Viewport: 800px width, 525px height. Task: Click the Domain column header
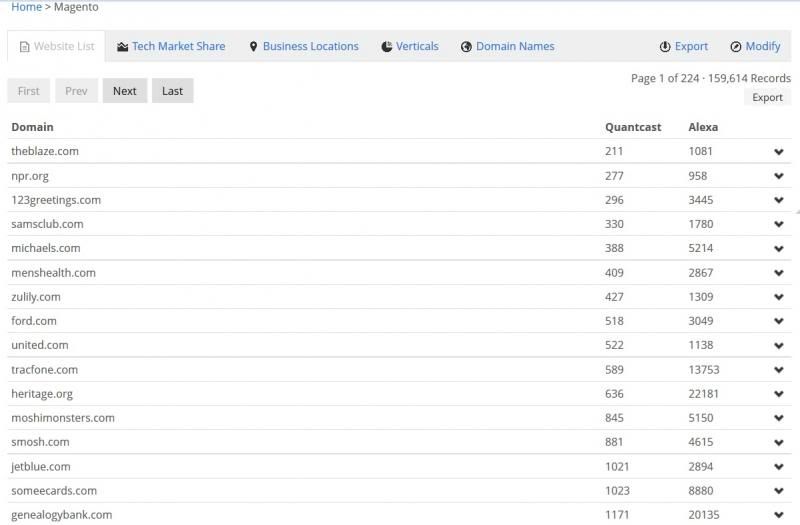coord(32,127)
